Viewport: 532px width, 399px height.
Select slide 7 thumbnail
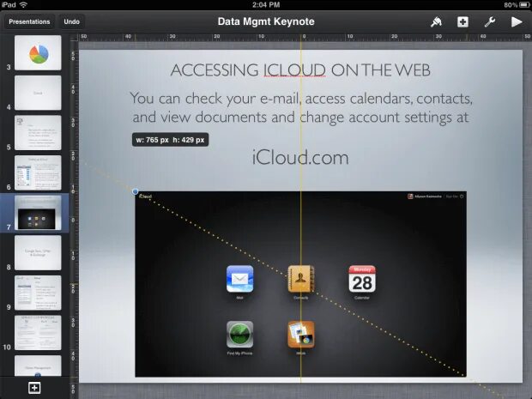[38, 213]
